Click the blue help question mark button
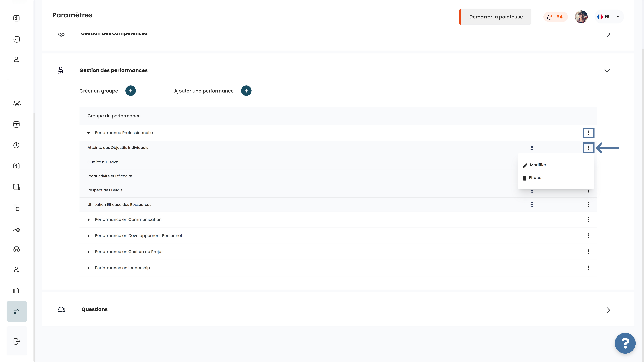Screen dimensions: 644x362 (625, 343)
